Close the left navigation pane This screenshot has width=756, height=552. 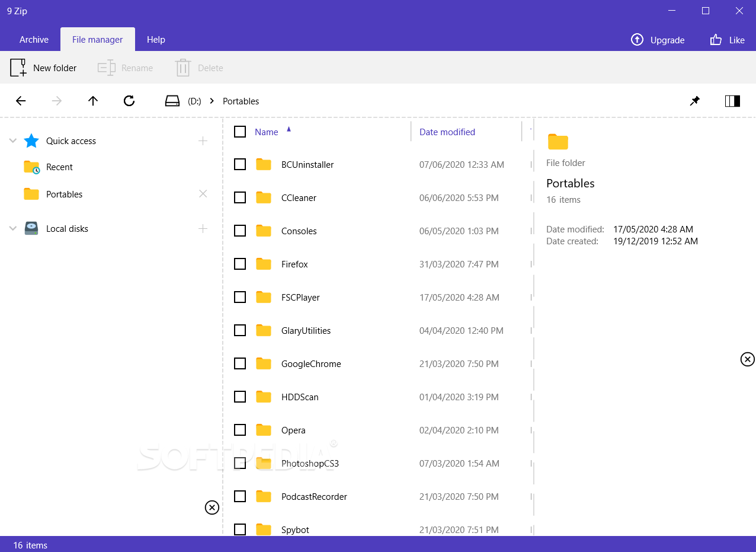pos(212,507)
